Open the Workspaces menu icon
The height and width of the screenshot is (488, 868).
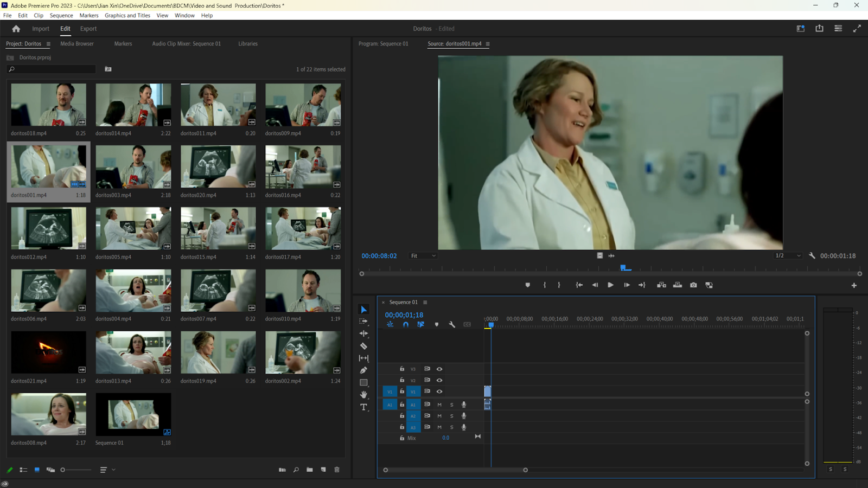click(800, 28)
